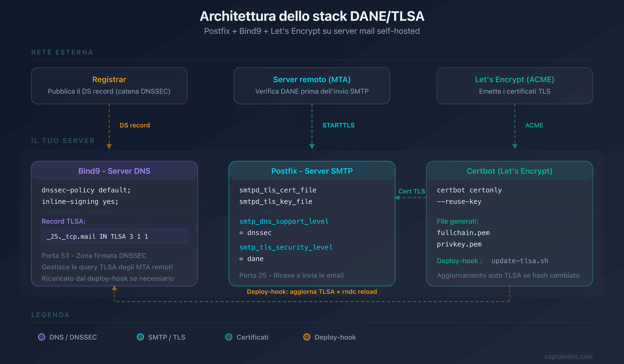Click Deploy-hook: aggiorna TLSA + rndc reload label

312,291
